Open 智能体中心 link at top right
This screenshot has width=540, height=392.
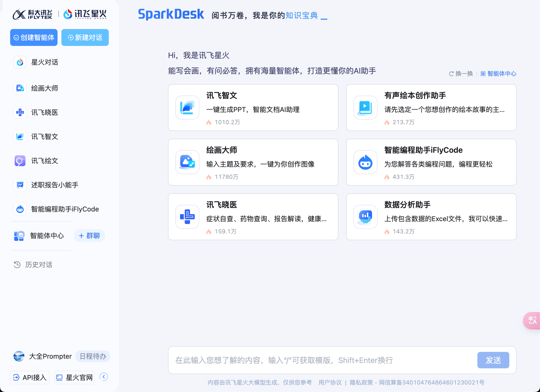click(498, 74)
